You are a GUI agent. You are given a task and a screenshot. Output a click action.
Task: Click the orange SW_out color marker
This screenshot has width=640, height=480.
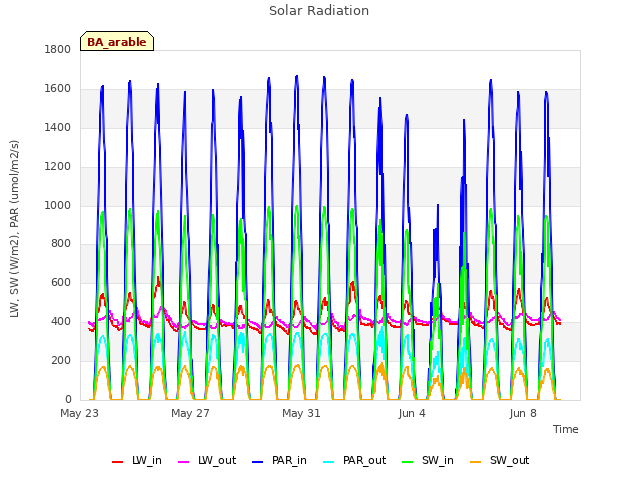pyautogui.click(x=475, y=462)
